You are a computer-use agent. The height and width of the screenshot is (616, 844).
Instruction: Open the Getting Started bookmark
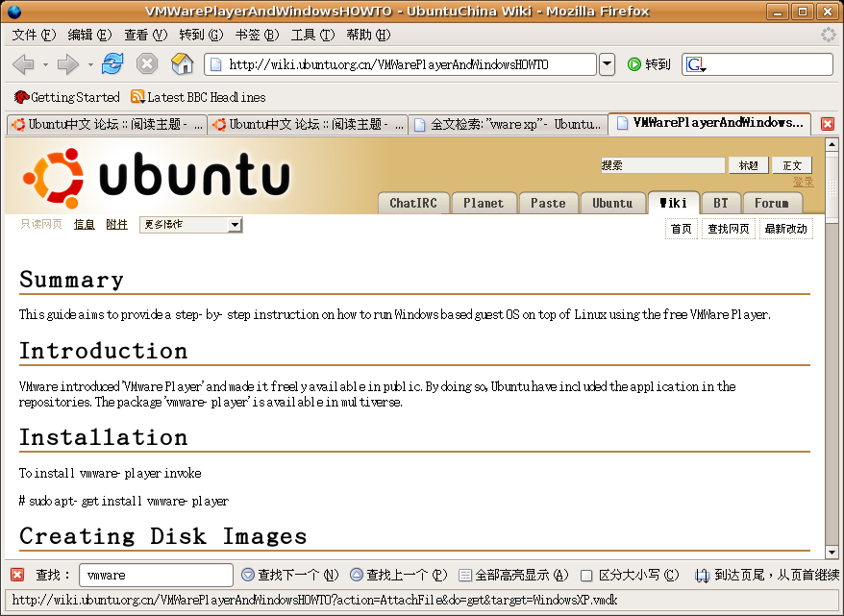(x=66, y=97)
